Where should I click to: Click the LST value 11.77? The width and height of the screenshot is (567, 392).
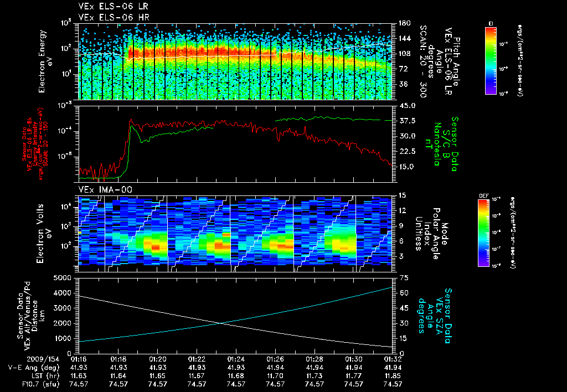[x=354, y=376]
